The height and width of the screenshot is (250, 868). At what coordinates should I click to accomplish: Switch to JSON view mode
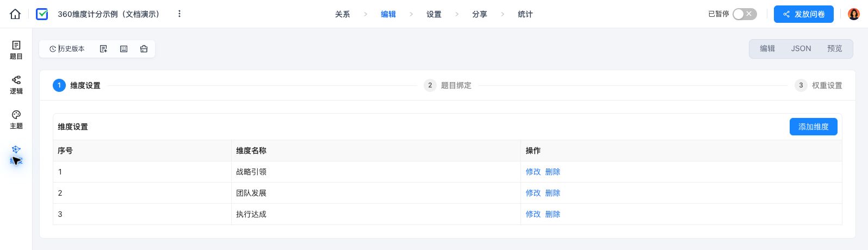pos(801,48)
